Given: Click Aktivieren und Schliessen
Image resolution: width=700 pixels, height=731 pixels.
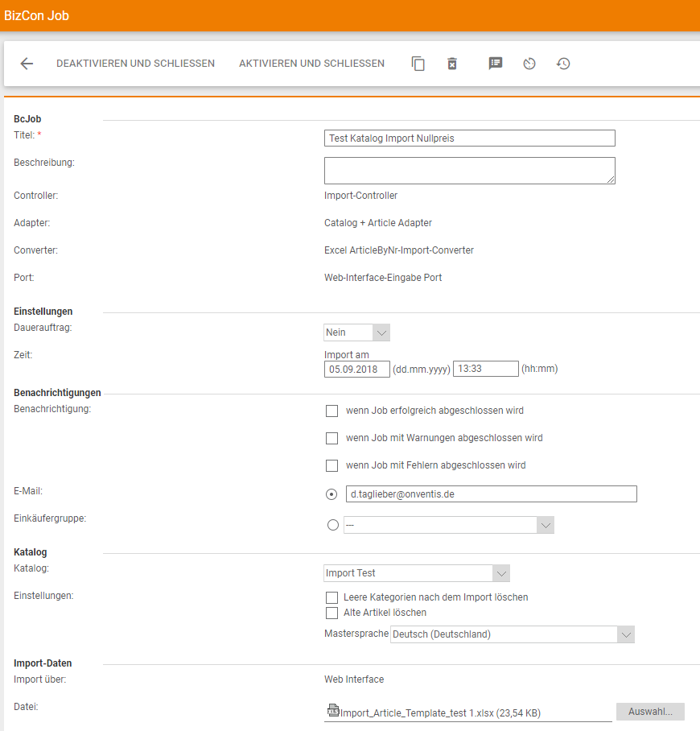Looking at the screenshot, I should 311,64.
